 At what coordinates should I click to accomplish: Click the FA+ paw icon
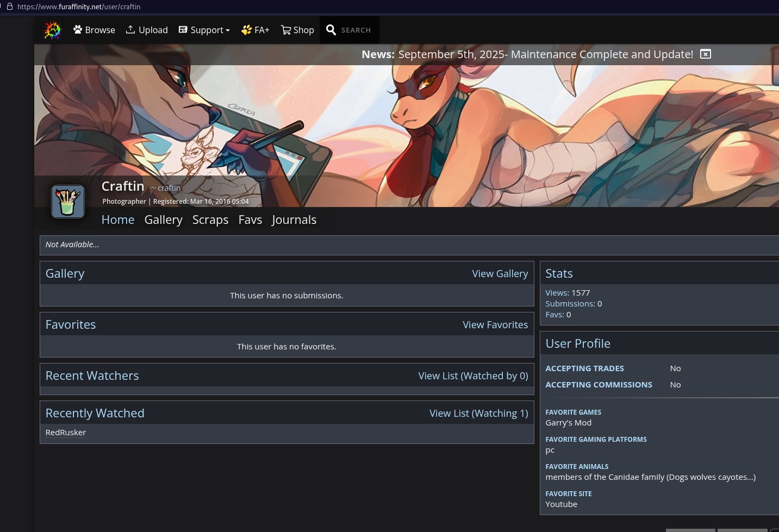246,30
